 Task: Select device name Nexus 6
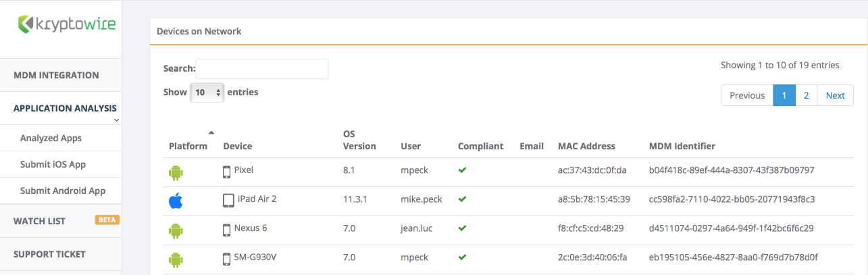pyautogui.click(x=250, y=228)
